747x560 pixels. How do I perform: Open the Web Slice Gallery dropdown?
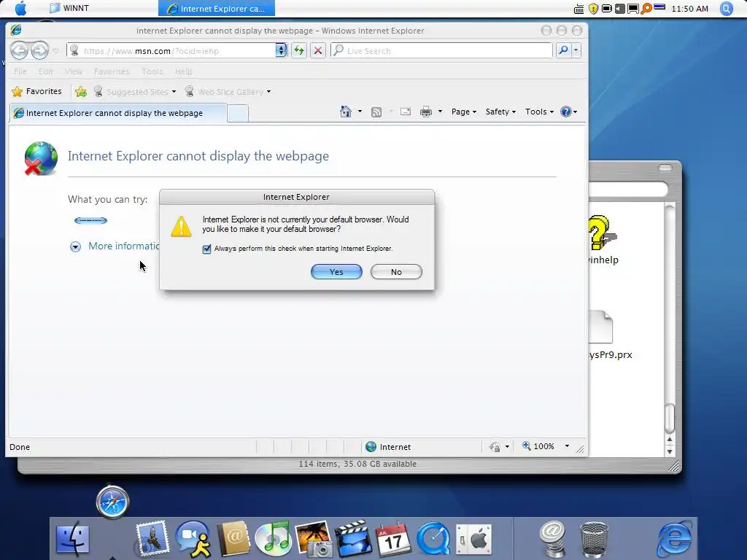[268, 91]
